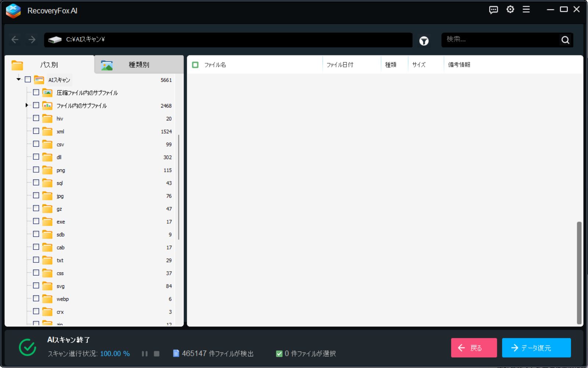Viewport: 588px width, 368px height.
Task: Click the exe folder icon
Action: coord(47,221)
